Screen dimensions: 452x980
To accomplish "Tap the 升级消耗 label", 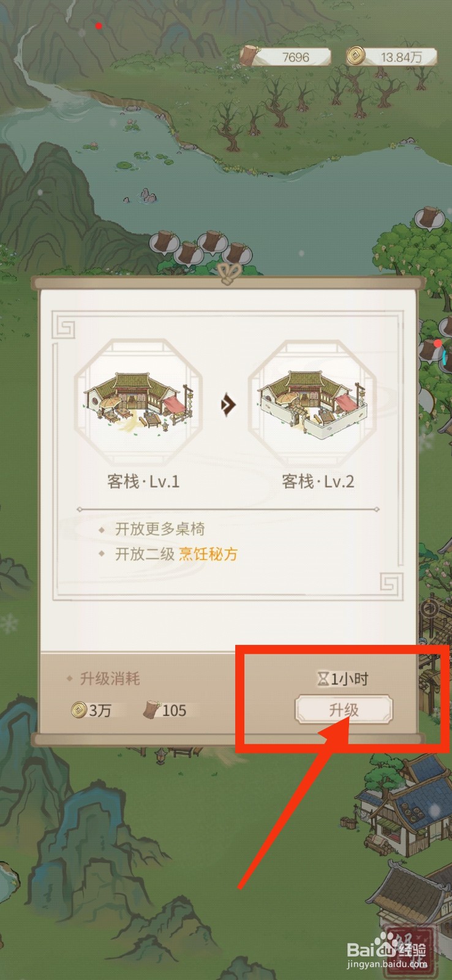I will click(110, 679).
